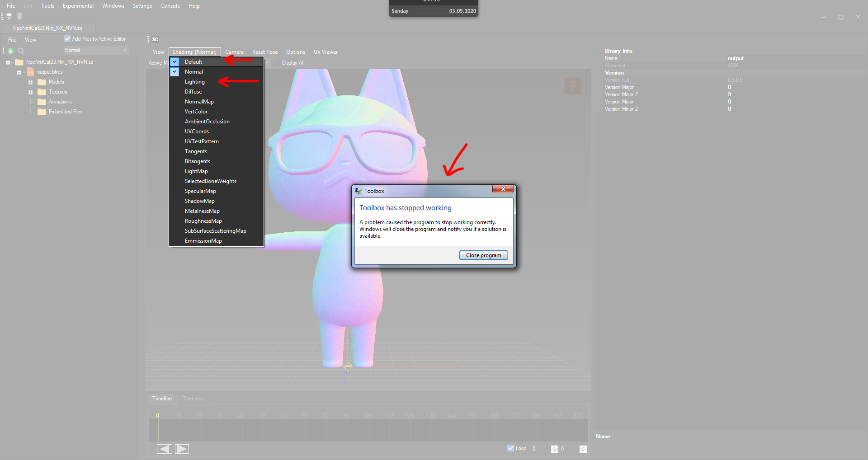Expand the Models tree node
The height and width of the screenshot is (460, 868).
tap(30, 82)
